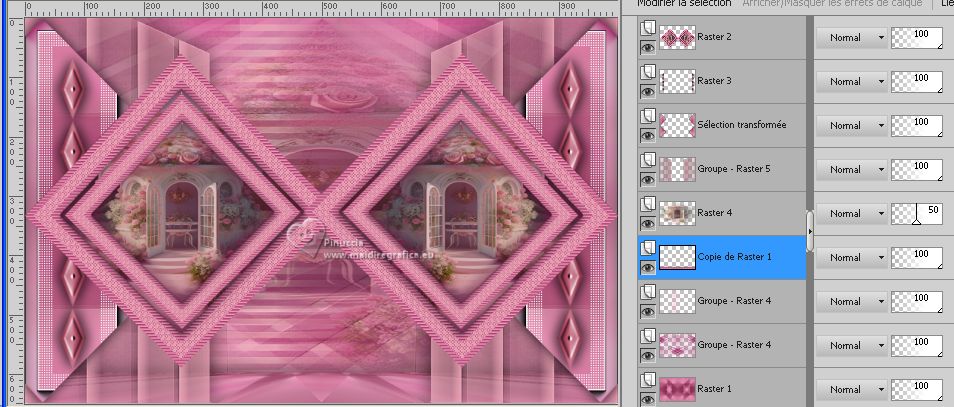954x407 pixels.
Task: Click the layer type icon of Raster 3
Action: [x=648, y=72]
